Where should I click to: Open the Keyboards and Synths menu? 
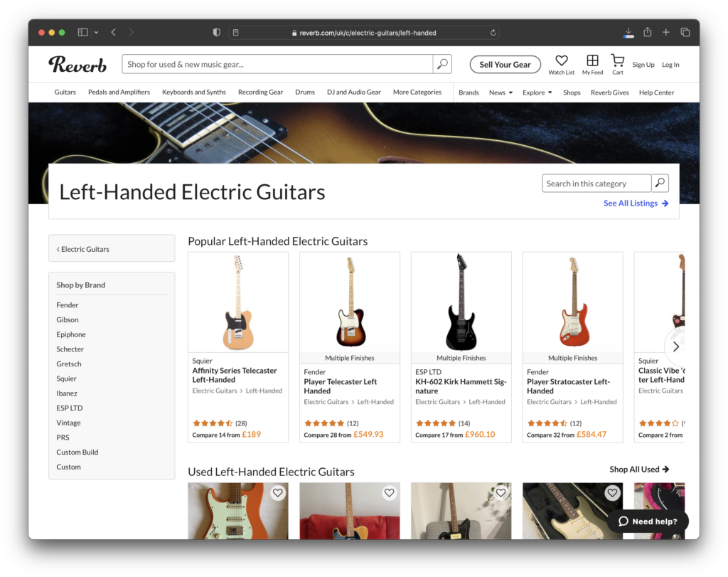(193, 92)
